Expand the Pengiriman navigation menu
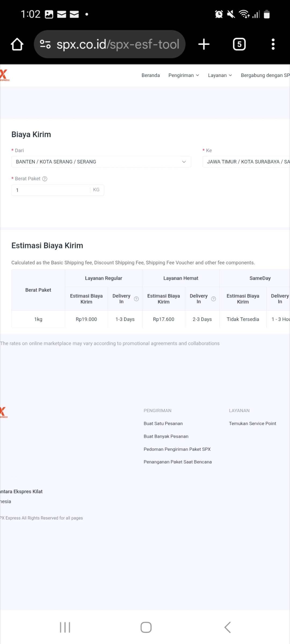Screen dimensions: 290x644 184,75
